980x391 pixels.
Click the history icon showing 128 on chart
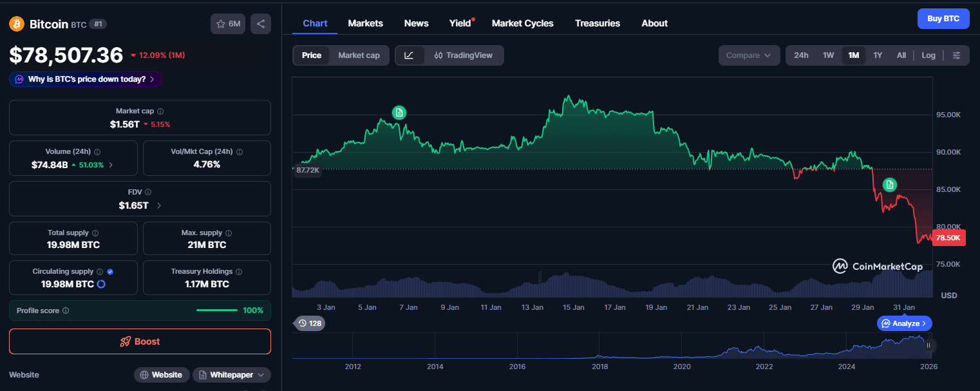coord(309,323)
